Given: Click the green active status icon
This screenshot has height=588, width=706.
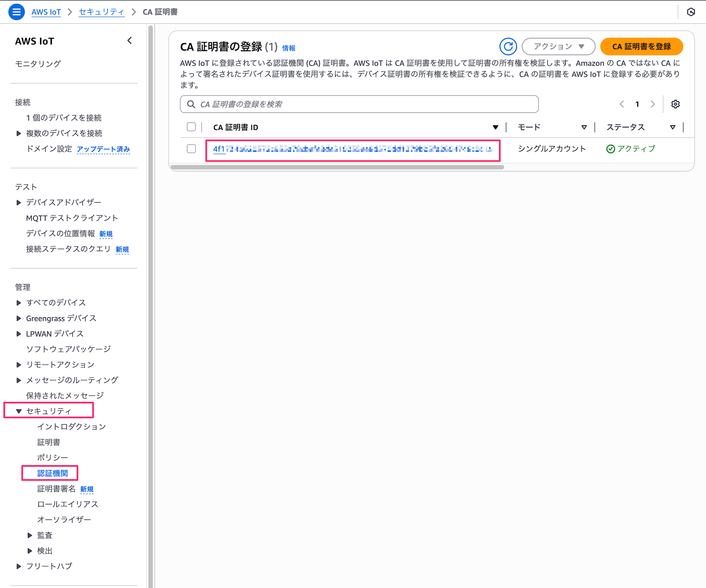Looking at the screenshot, I should tap(610, 149).
